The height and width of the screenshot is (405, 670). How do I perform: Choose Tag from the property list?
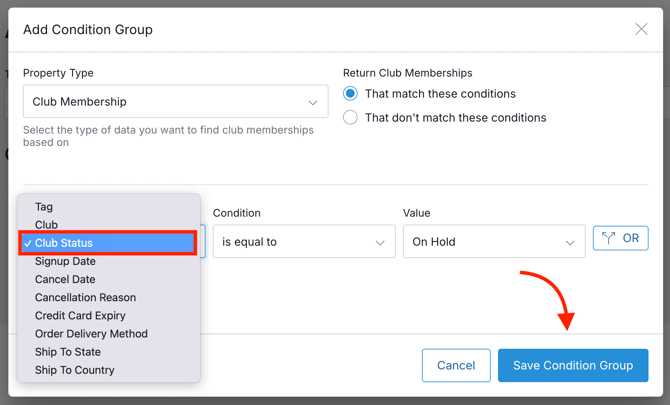tap(44, 207)
